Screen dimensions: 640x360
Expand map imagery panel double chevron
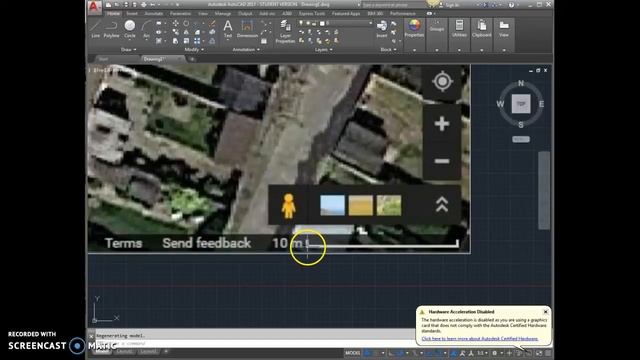tap(442, 205)
